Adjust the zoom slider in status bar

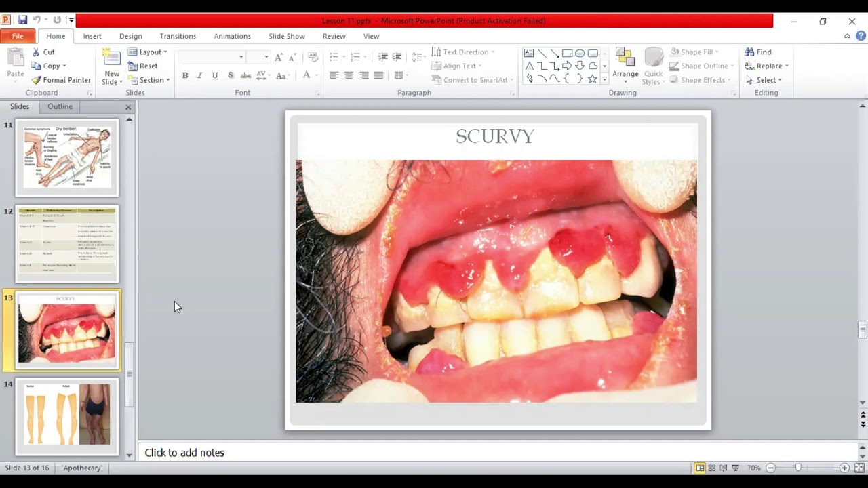click(798, 468)
